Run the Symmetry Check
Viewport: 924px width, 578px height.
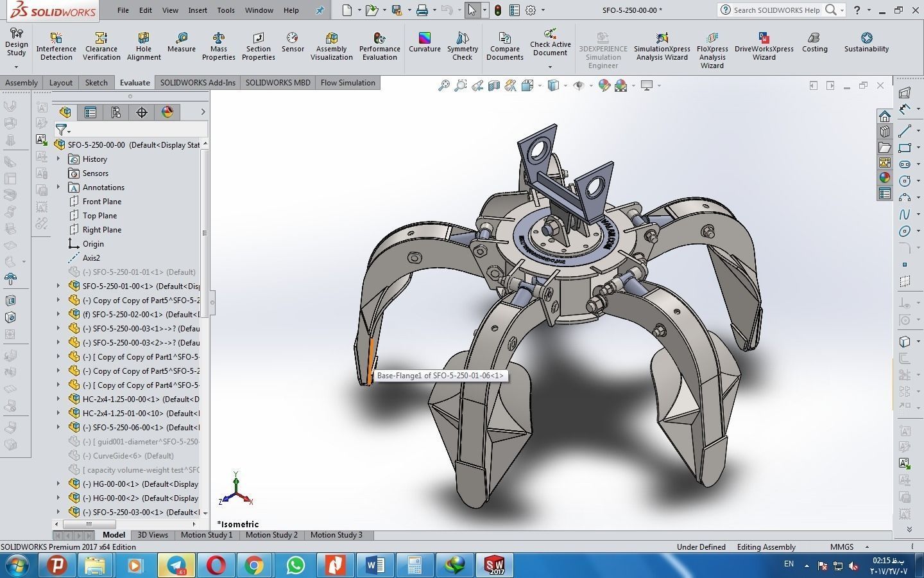point(463,46)
